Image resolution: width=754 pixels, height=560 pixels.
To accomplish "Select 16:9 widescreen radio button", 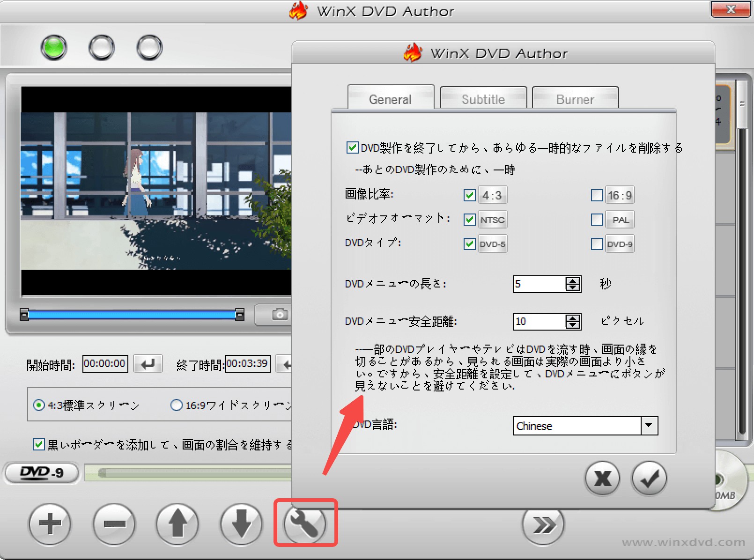I will 177,405.
